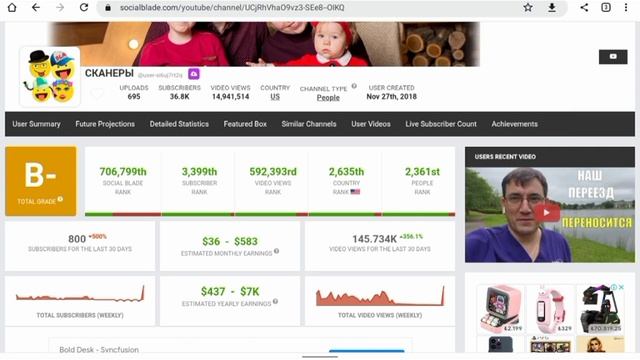Click the pink smartwatch ad product
The height and width of the screenshot is (360, 640).
point(549,309)
